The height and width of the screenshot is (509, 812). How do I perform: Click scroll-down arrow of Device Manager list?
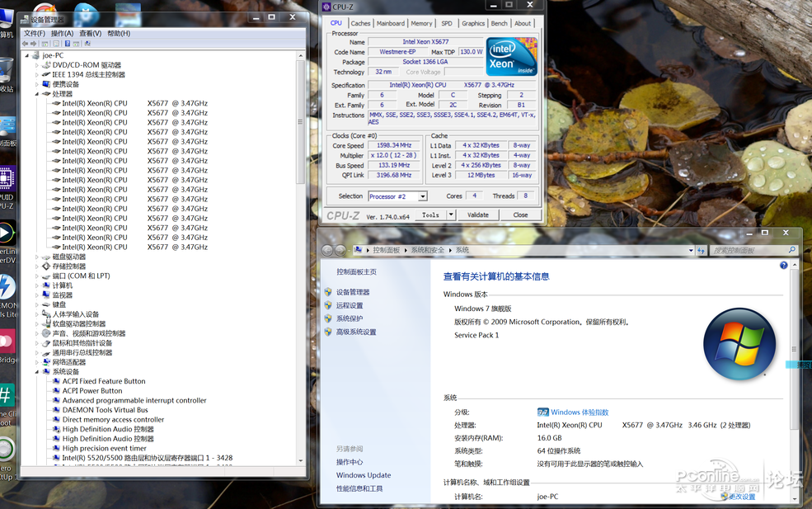tap(300, 460)
